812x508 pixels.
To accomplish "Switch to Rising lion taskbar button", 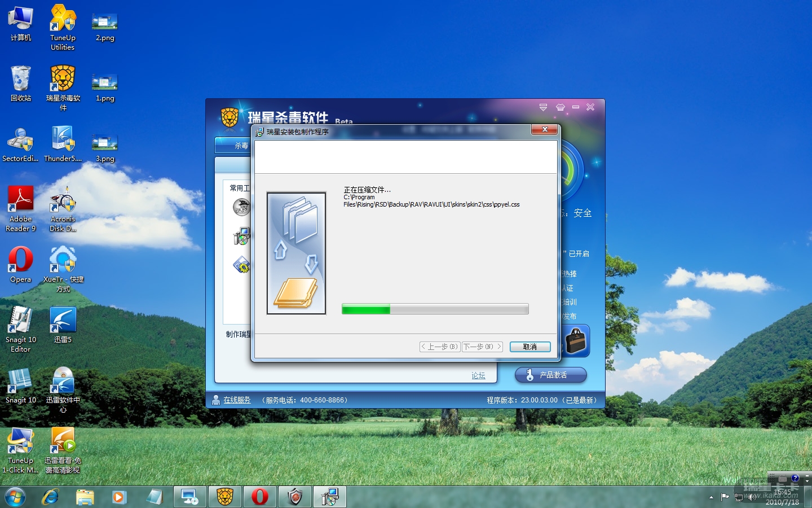I will [225, 497].
